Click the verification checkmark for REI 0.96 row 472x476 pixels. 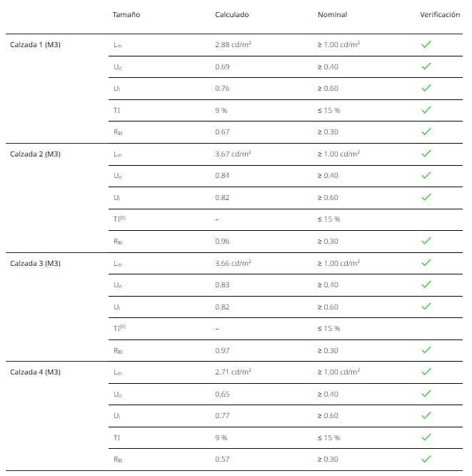[x=426, y=241]
